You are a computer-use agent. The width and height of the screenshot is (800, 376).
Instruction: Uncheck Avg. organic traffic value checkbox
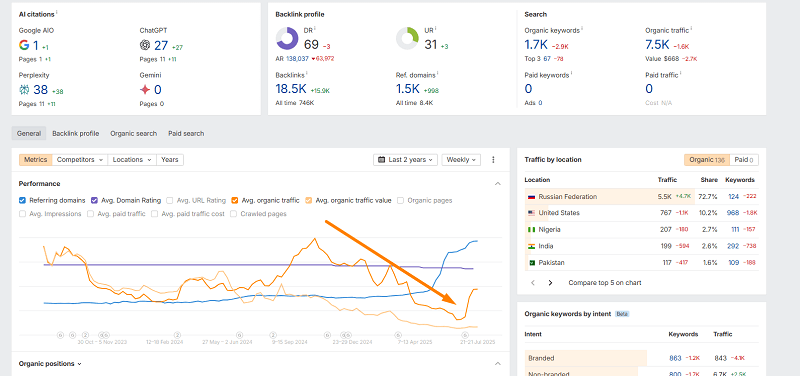[309, 200]
